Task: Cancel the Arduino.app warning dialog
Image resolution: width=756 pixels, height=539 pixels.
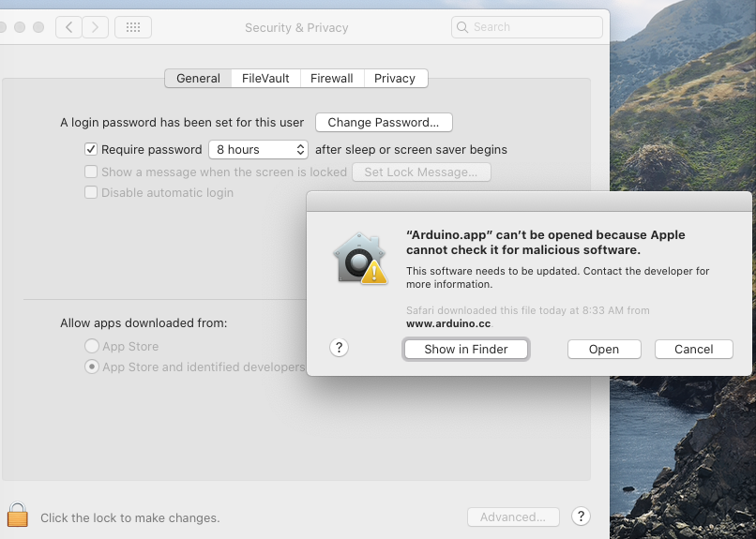Action: [694, 350]
